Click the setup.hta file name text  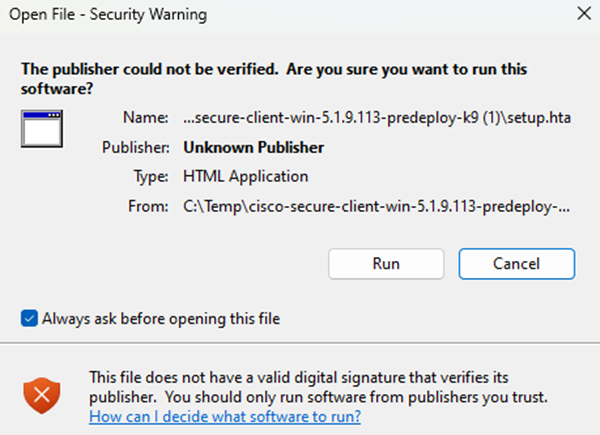377,117
